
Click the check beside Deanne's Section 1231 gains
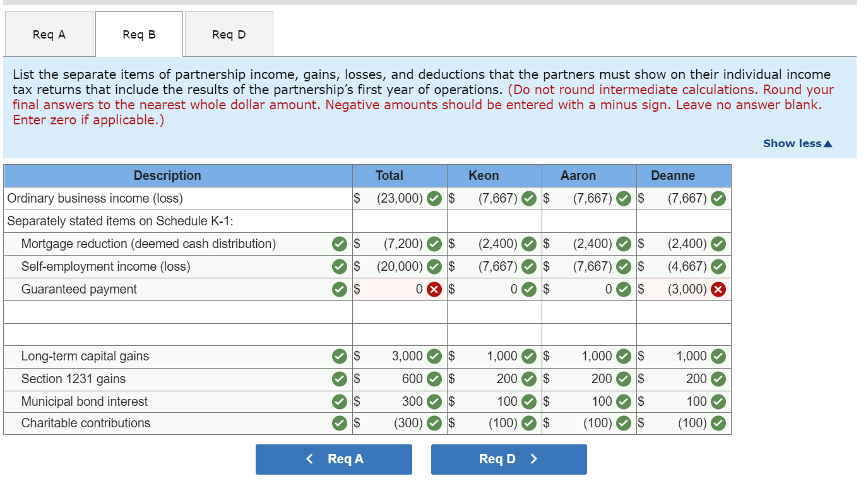pos(718,379)
